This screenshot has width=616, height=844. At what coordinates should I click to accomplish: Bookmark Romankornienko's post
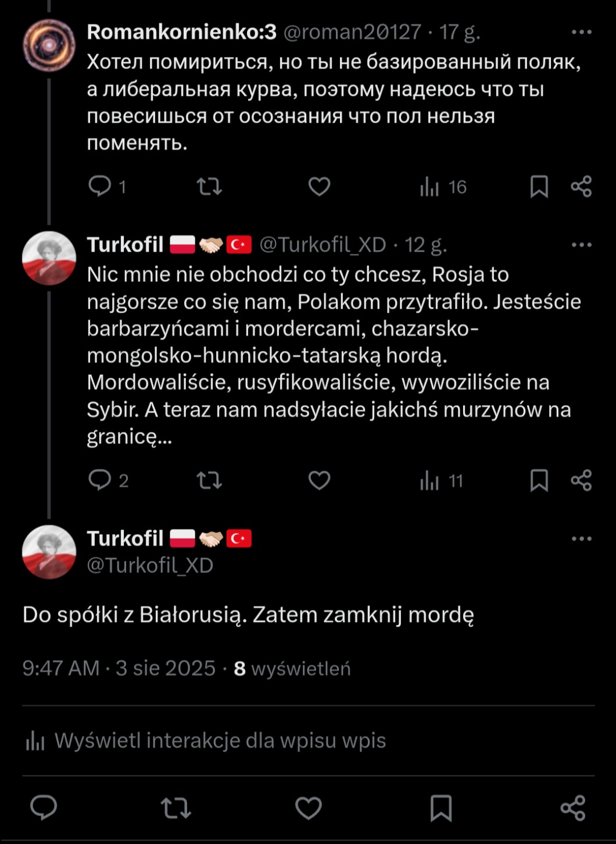[539, 187]
